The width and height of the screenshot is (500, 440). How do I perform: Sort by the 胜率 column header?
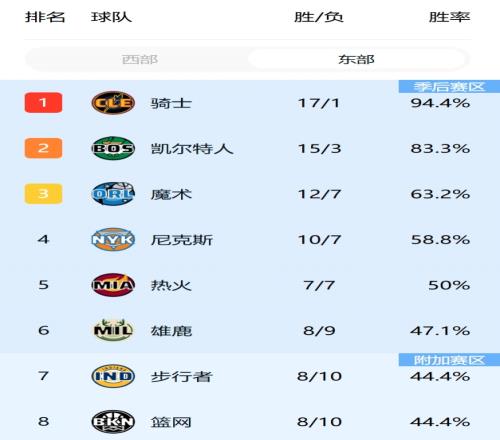[x=450, y=17]
